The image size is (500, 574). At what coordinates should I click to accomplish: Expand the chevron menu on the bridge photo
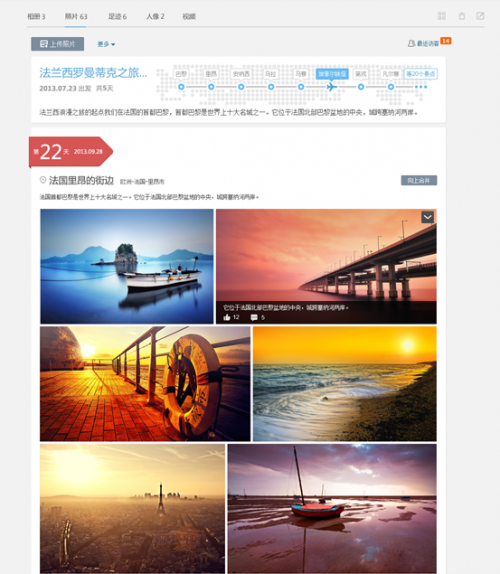[428, 217]
